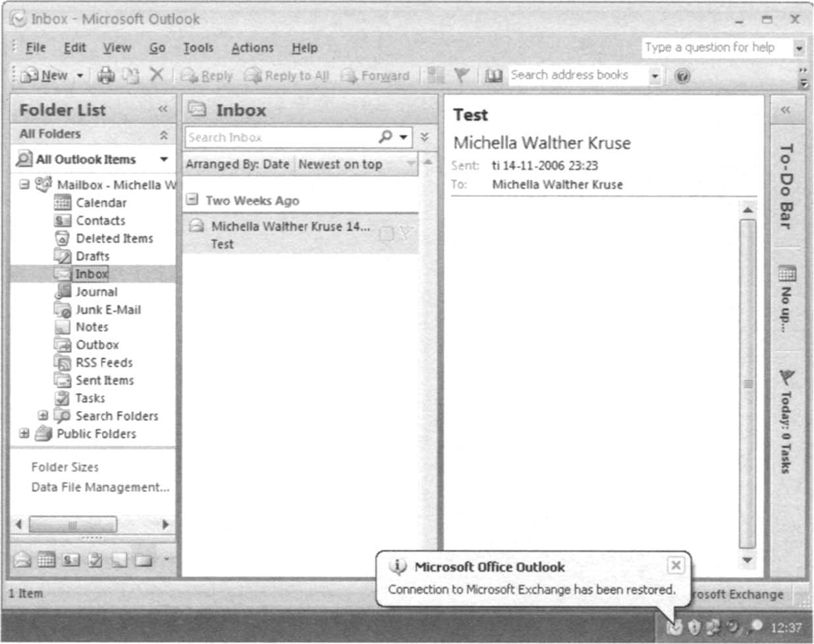
Task: Toggle the follow-up flag on Test message
Action: click(406, 232)
